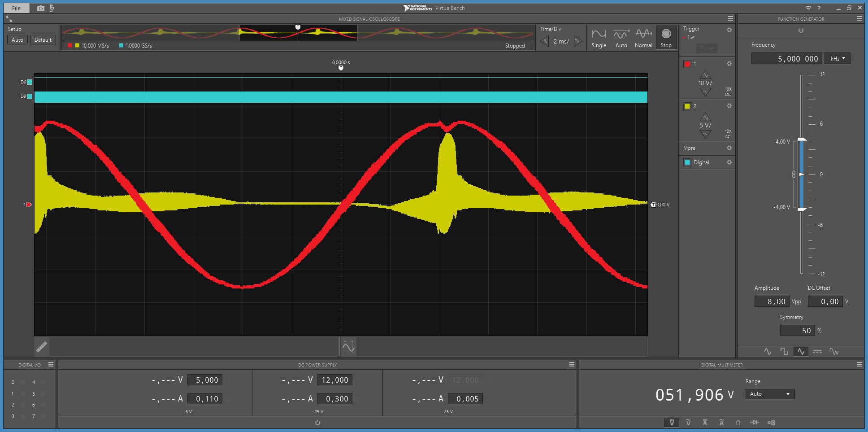Viewport: 868px width, 432px height.
Task: Decrease channel 2 volts per division
Action: pyautogui.click(x=705, y=134)
